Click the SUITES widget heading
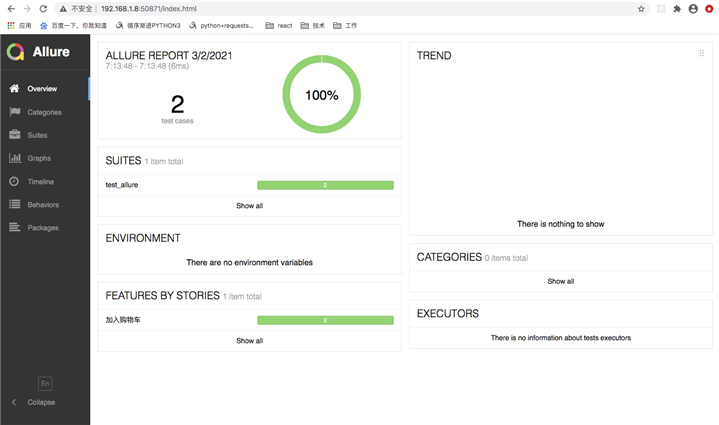Viewport: 719px width, 425px height. pos(123,160)
